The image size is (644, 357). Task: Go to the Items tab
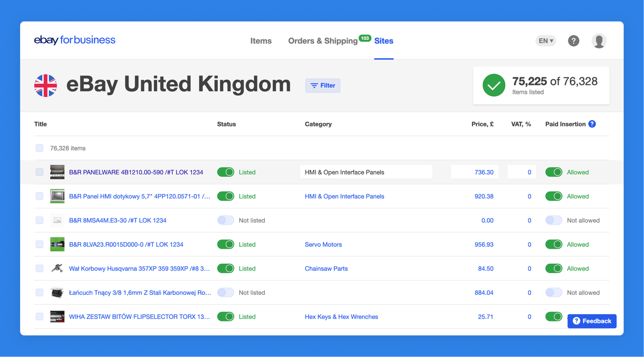(x=261, y=41)
